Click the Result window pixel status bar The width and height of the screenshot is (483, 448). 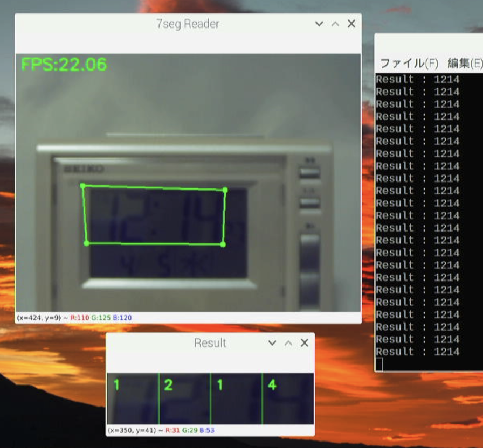coord(210,430)
